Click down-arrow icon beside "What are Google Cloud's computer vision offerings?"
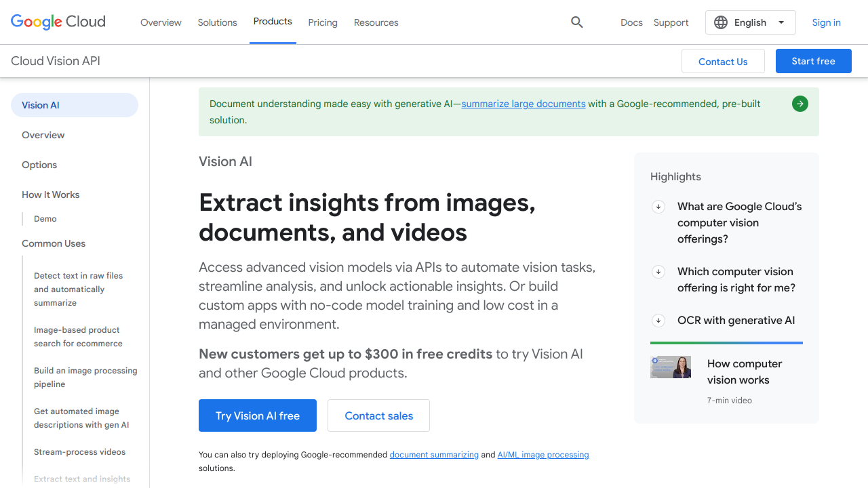The height and width of the screenshot is (488, 868). [x=658, y=207]
